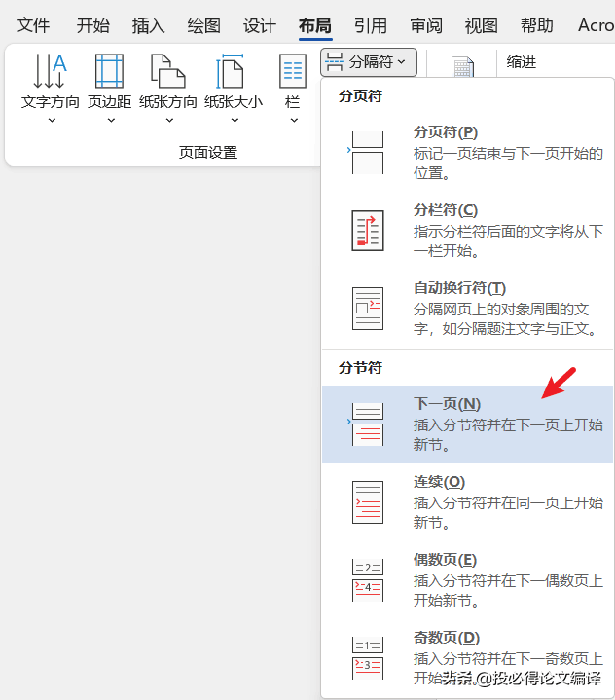
Task: Click the 栏 columns icon
Action: pos(293,70)
